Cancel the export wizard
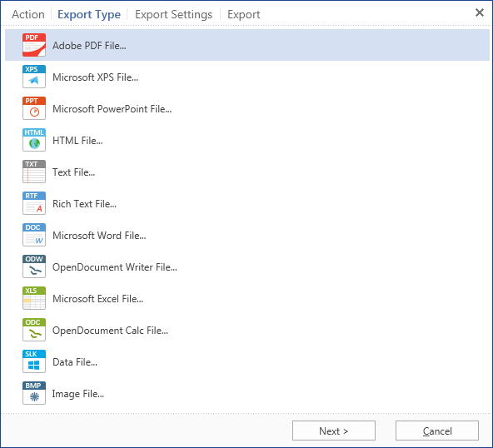 point(437,431)
